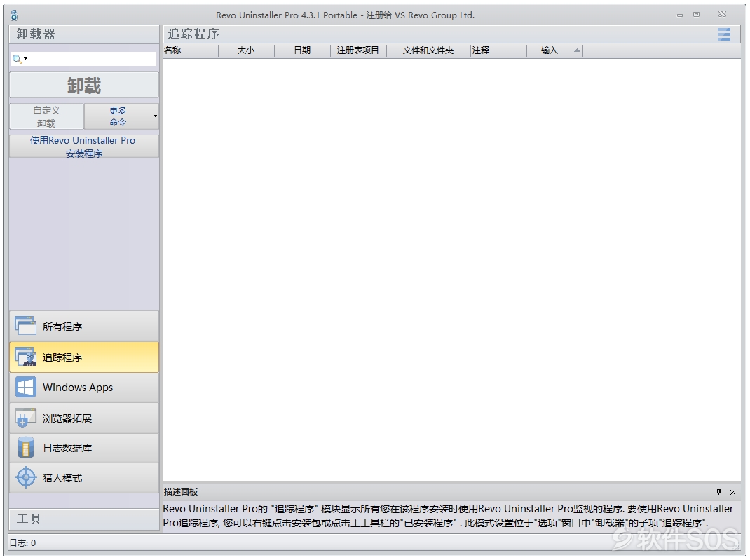Click the Windows Apps logo icon
Image resolution: width=750 pixels, height=560 pixels.
25,387
